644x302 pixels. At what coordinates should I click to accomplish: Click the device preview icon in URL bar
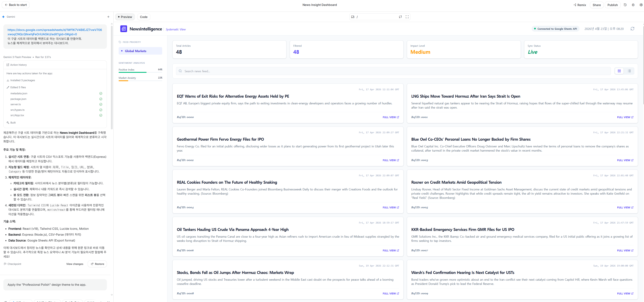click(353, 17)
